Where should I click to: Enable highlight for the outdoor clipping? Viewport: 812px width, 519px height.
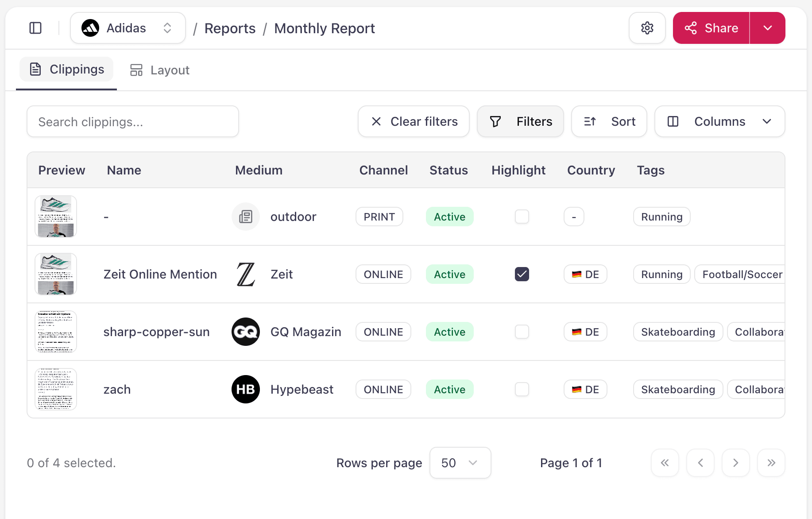click(x=522, y=217)
